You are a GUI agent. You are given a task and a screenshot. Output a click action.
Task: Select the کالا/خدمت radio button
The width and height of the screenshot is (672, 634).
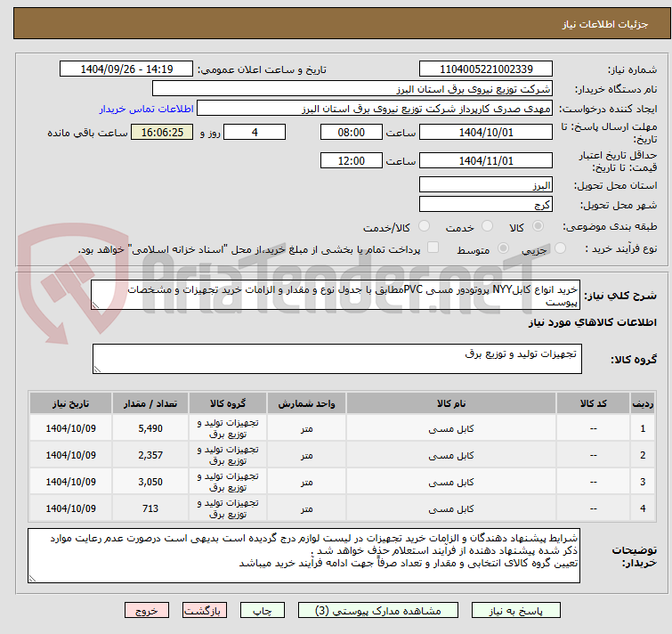424,226
